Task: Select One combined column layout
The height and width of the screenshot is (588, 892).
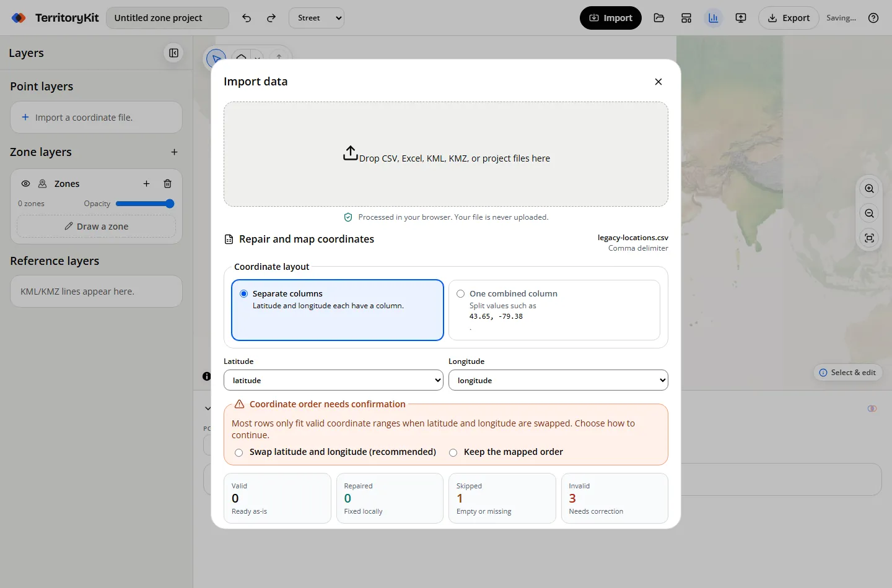Action: pos(554,310)
